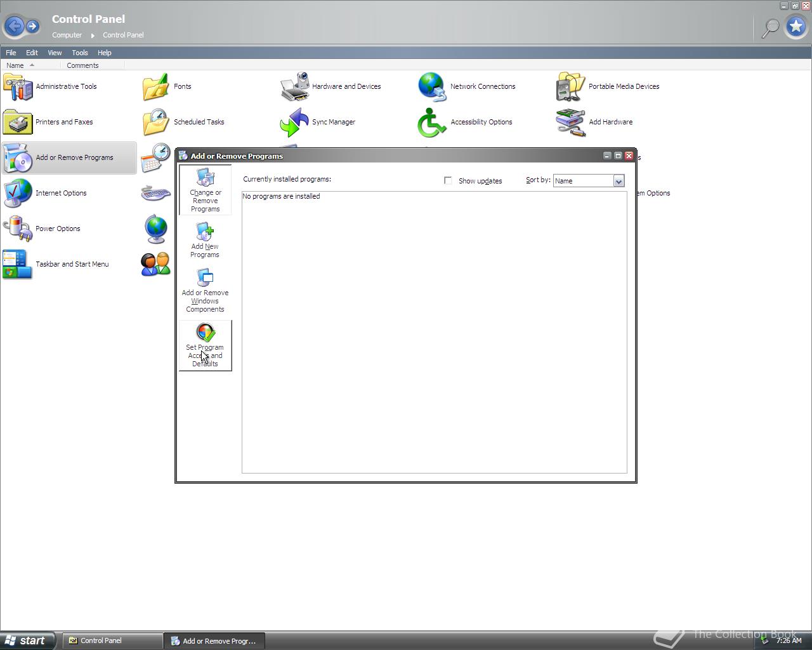Open Taskbar and Start Menu icon
This screenshot has height=650, width=812.
pyautogui.click(x=18, y=264)
